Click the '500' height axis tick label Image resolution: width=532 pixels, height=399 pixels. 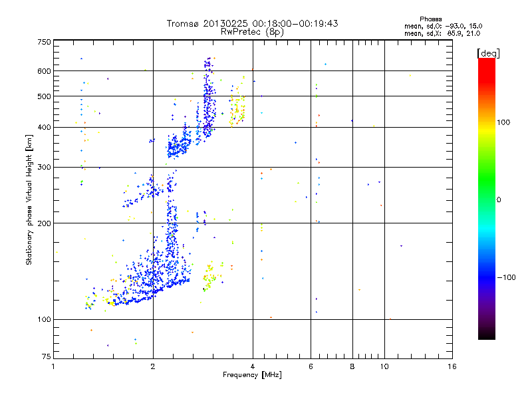pyautogui.click(x=45, y=96)
